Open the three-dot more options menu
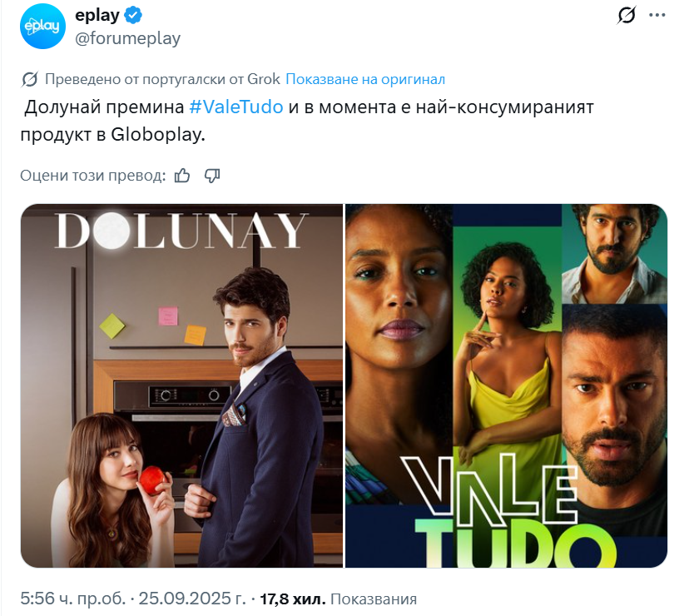 click(657, 15)
